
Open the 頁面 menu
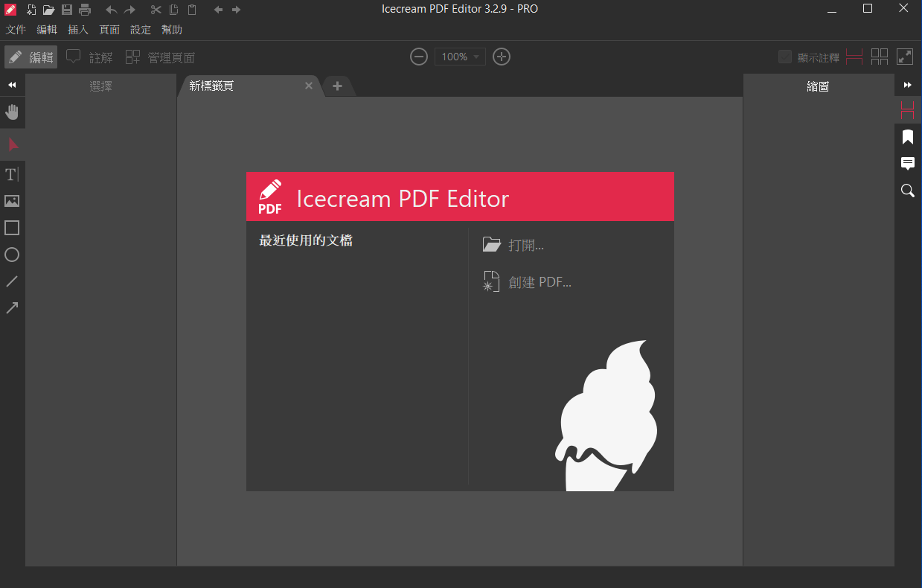pos(109,30)
